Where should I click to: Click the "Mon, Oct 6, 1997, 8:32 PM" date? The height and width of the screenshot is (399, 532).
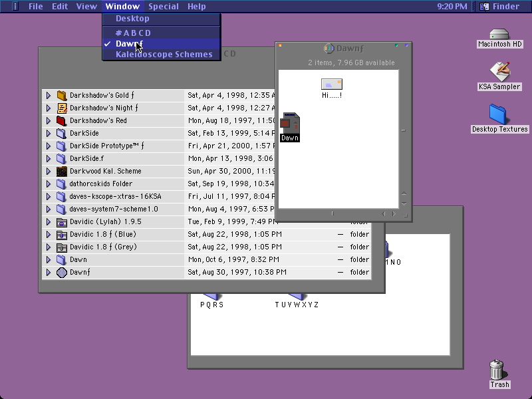234,260
